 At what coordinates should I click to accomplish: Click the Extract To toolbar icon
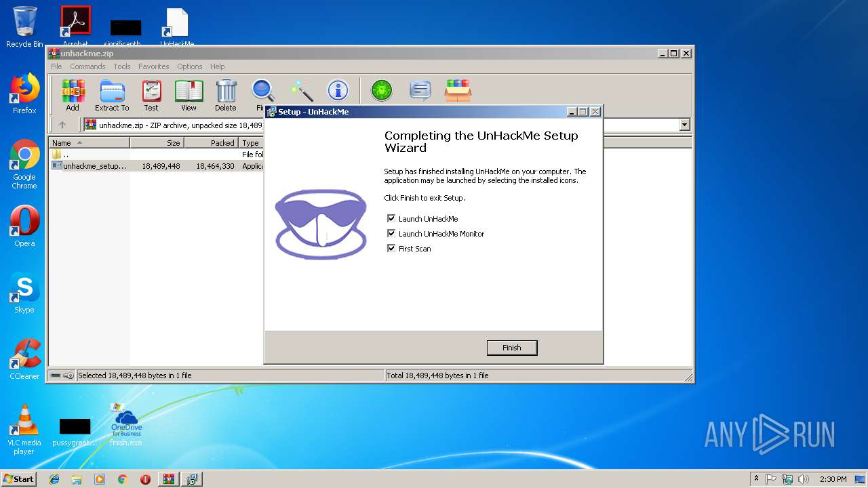[112, 95]
